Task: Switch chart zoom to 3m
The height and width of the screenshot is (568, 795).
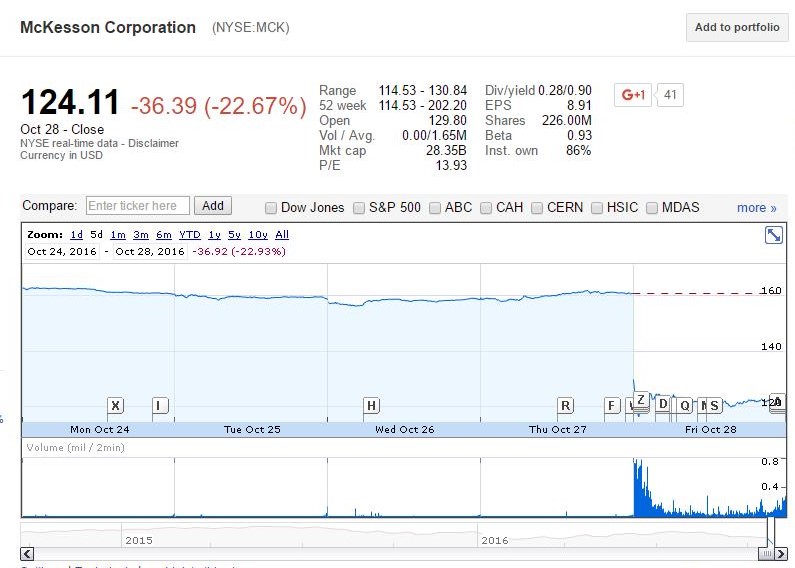Action: (x=141, y=235)
